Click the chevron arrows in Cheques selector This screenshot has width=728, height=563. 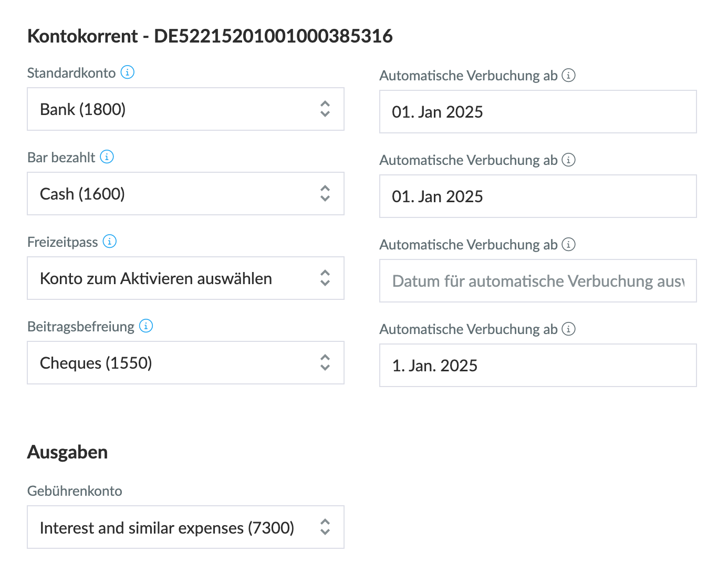point(325,363)
